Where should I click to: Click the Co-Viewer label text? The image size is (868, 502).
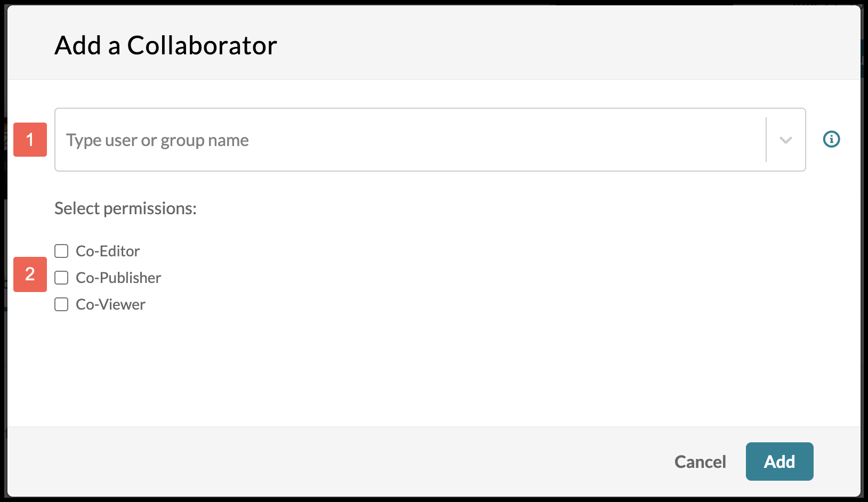click(110, 304)
